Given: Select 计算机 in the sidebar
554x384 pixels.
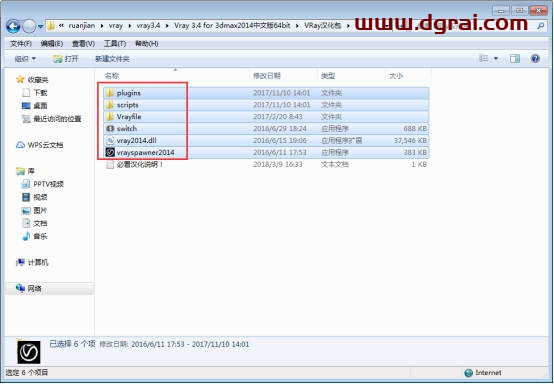Looking at the screenshot, I should pos(38,262).
